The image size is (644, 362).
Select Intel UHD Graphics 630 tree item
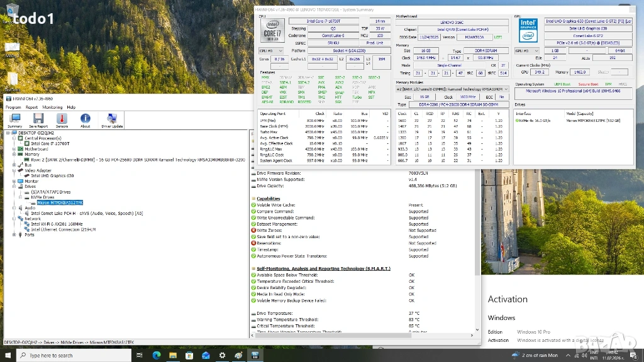tap(53, 176)
